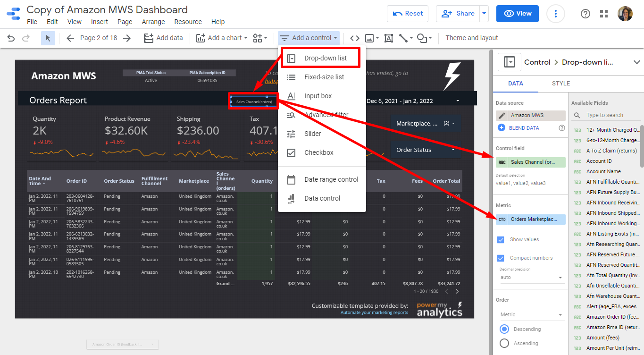Click the blue View button
Screen dimensions: 644x355
coord(518,14)
